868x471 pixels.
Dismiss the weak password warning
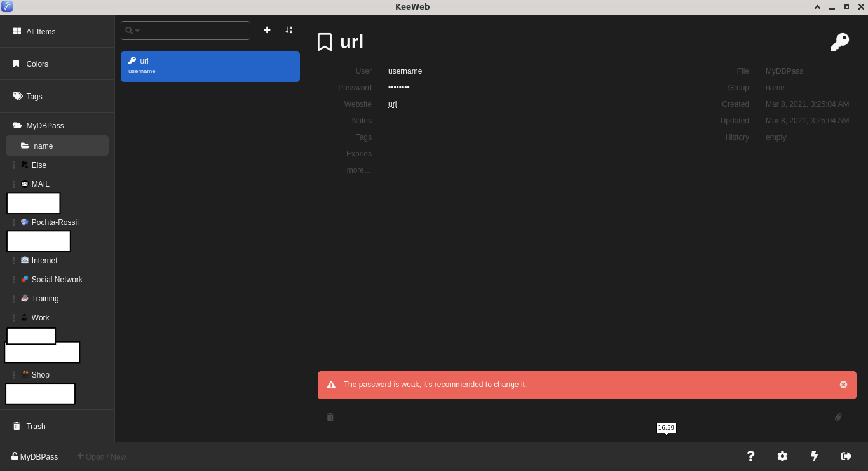pyautogui.click(x=843, y=385)
